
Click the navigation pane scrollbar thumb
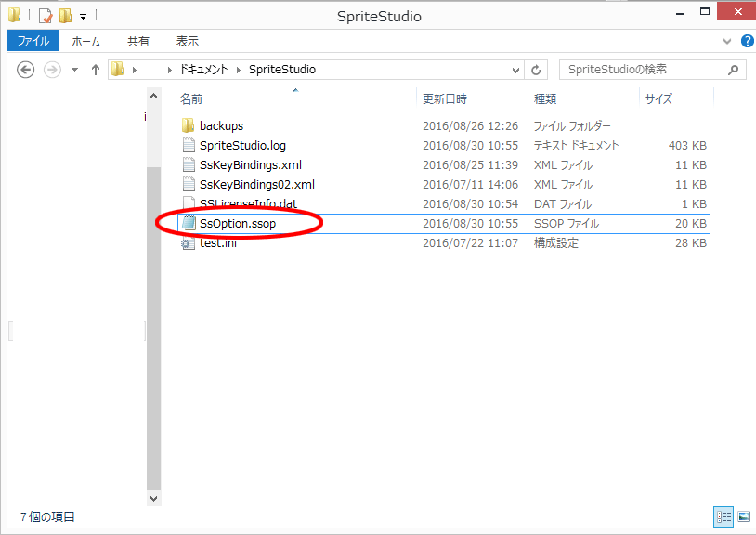[154, 329]
